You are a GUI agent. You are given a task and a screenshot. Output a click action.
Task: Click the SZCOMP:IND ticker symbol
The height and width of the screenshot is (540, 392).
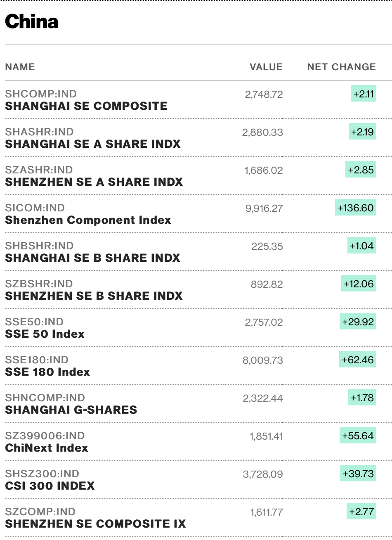point(40,512)
